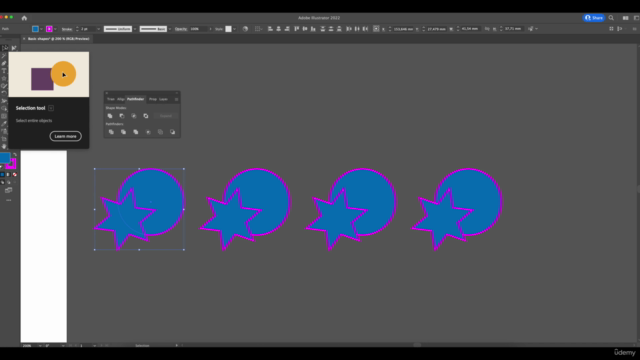Viewport: 640px width, 360px height.
Task: Swap fill and stroke arrow
Action: [x=15, y=155]
